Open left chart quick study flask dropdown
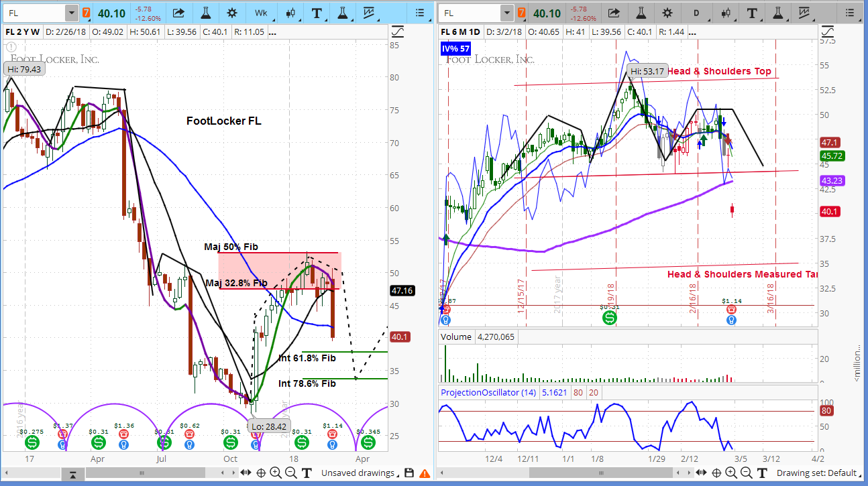Viewport: 868px width, 486px height. (343, 13)
